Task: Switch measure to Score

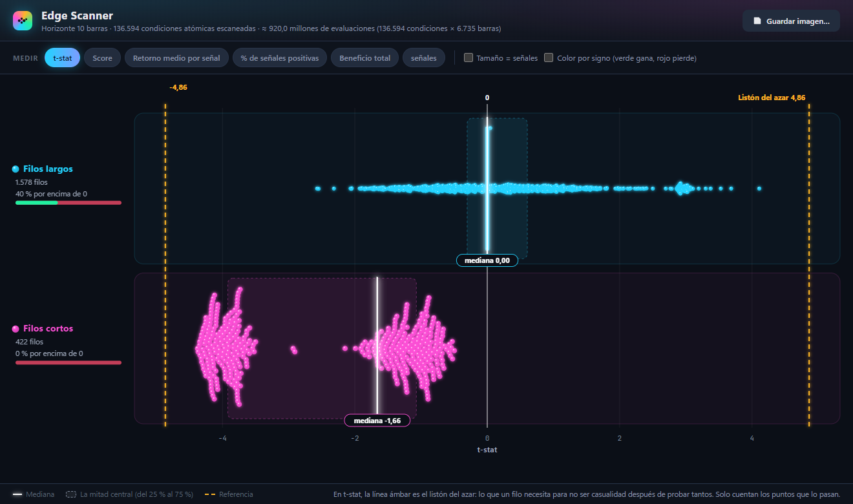Action: coord(102,58)
